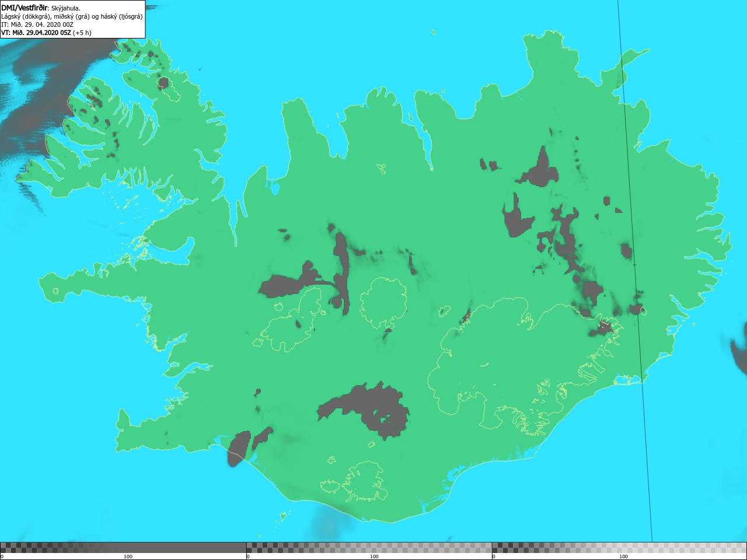Click the light grey high-cloud color scale bar
The image size is (747, 560).
(x=619, y=548)
